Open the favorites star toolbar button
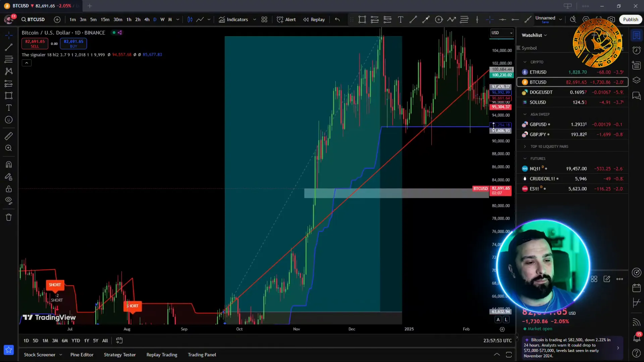Image resolution: width=644 pixels, height=362 pixels. point(9,350)
